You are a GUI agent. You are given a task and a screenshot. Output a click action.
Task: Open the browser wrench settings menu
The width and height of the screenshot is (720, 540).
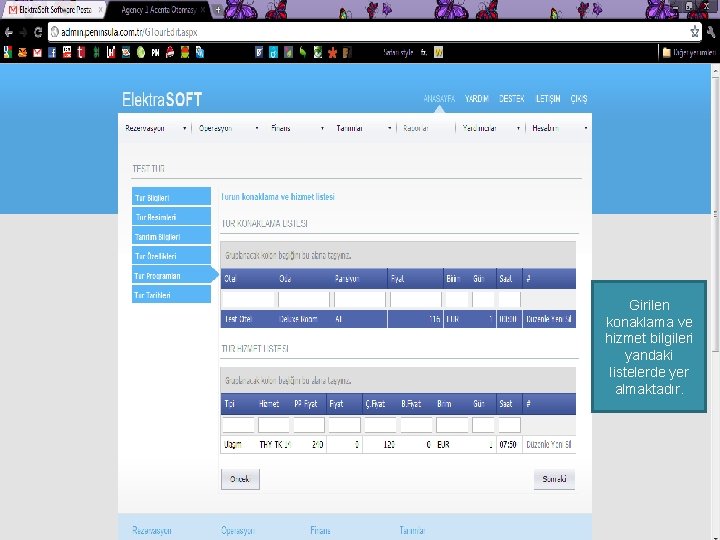point(711,32)
